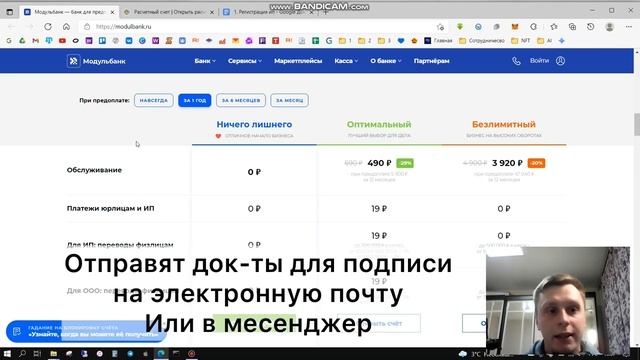
Task: Reload the page with the refresh icon
Action: (48, 27)
